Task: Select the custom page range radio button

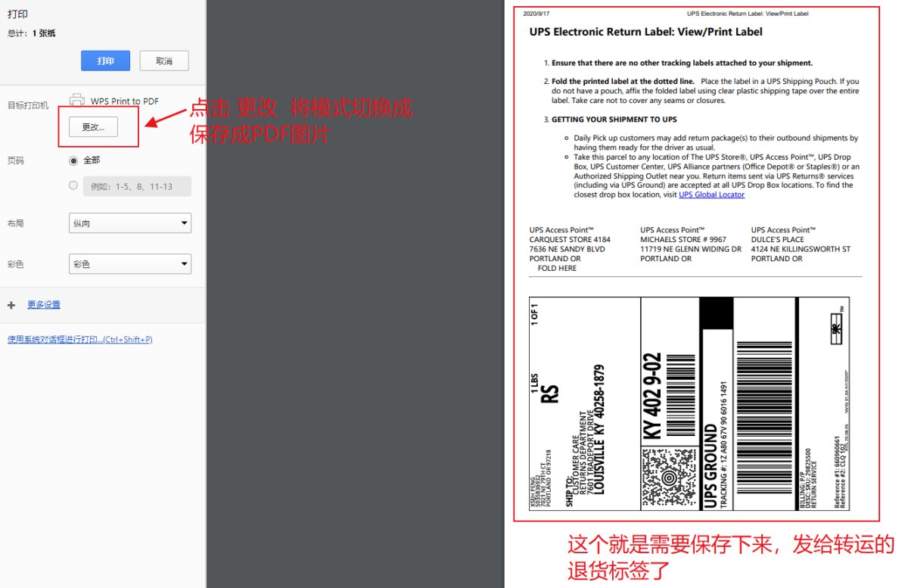Action: click(73, 185)
